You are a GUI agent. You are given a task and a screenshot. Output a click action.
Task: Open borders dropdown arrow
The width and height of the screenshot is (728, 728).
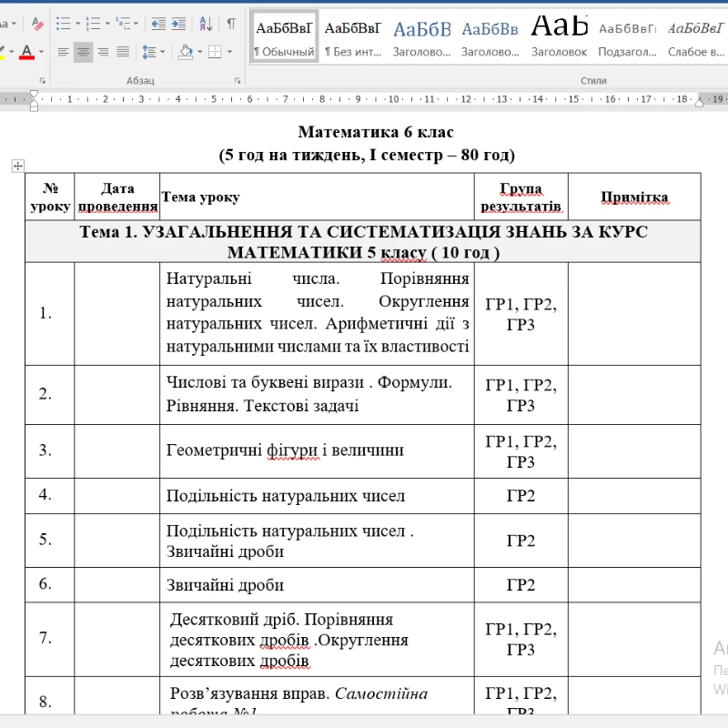[x=229, y=52]
